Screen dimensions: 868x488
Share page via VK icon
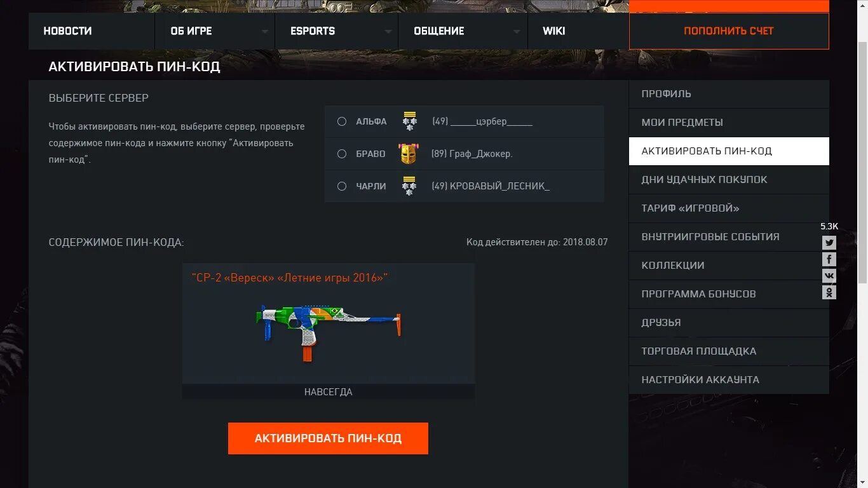coord(829,275)
